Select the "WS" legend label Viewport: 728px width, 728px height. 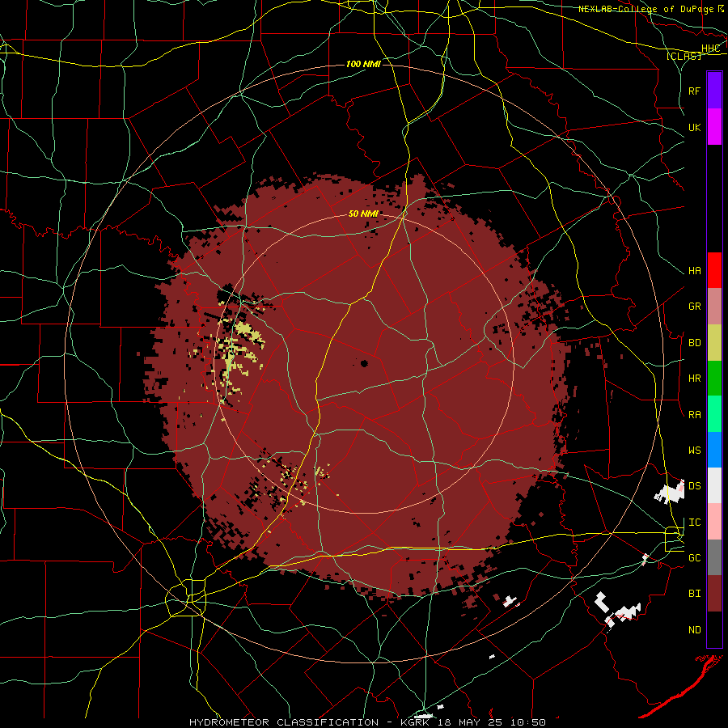695,451
